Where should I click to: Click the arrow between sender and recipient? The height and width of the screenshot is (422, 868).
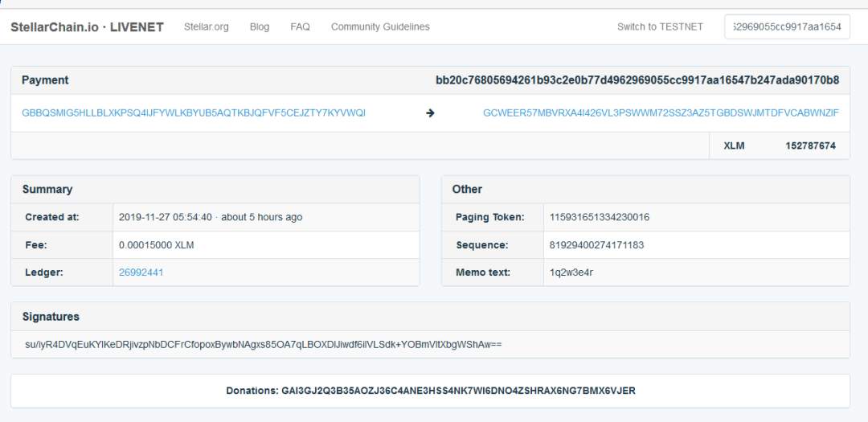[x=430, y=113]
